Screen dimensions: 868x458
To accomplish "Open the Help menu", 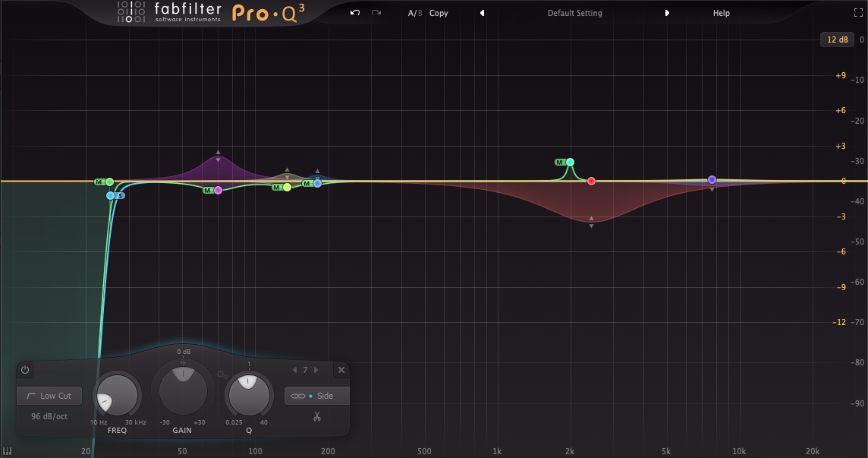I will pos(719,12).
